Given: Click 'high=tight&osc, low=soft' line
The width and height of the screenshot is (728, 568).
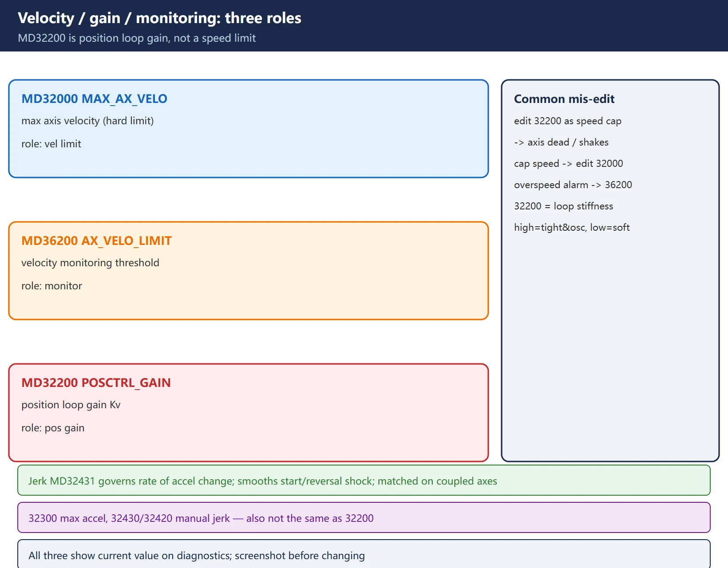Looking at the screenshot, I should pos(572,227).
